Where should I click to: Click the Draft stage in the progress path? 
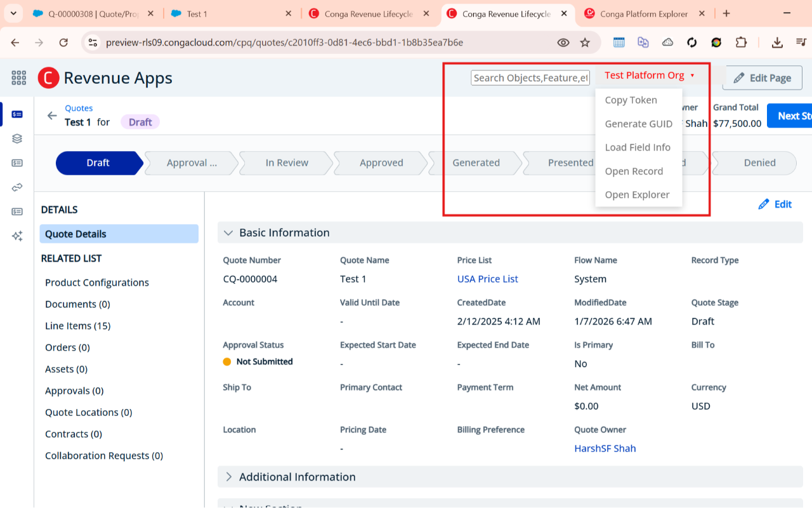98,163
